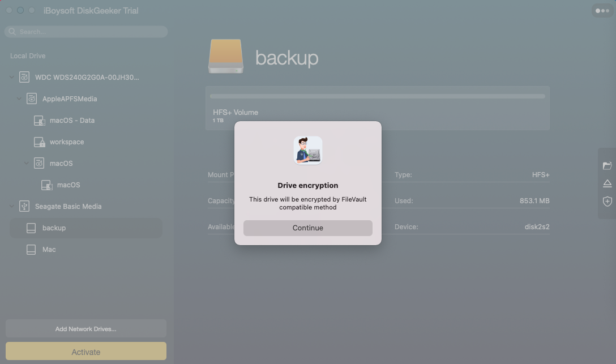Collapse the AppleAPFSMedia container

(x=19, y=99)
